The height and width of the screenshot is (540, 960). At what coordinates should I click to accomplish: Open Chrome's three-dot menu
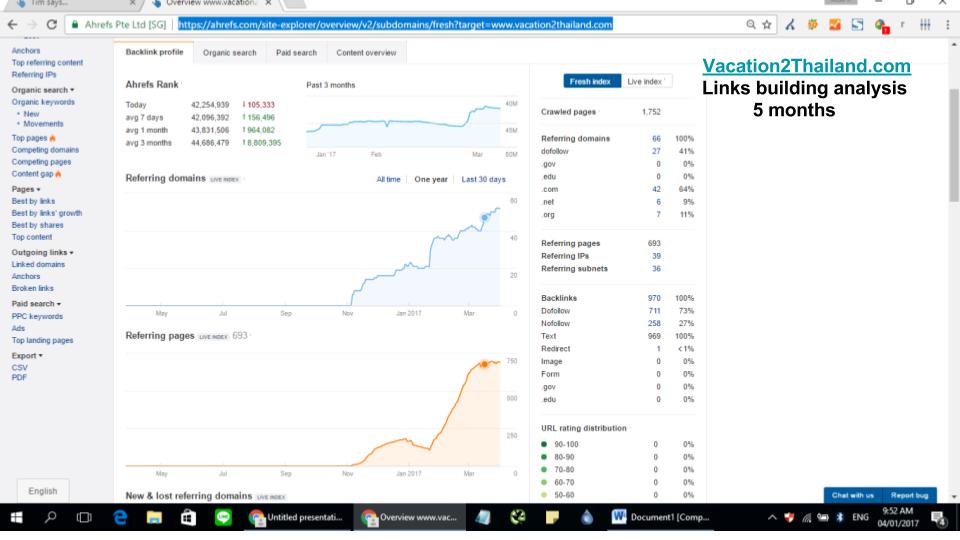point(948,25)
